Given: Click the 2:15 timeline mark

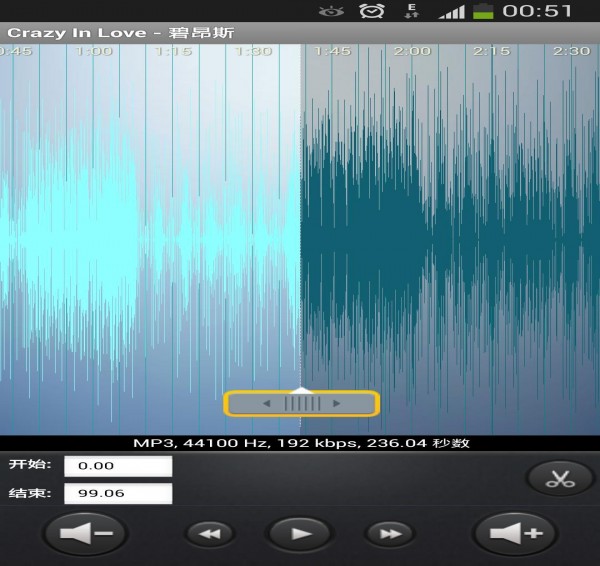Looking at the screenshot, I should click(492, 51).
